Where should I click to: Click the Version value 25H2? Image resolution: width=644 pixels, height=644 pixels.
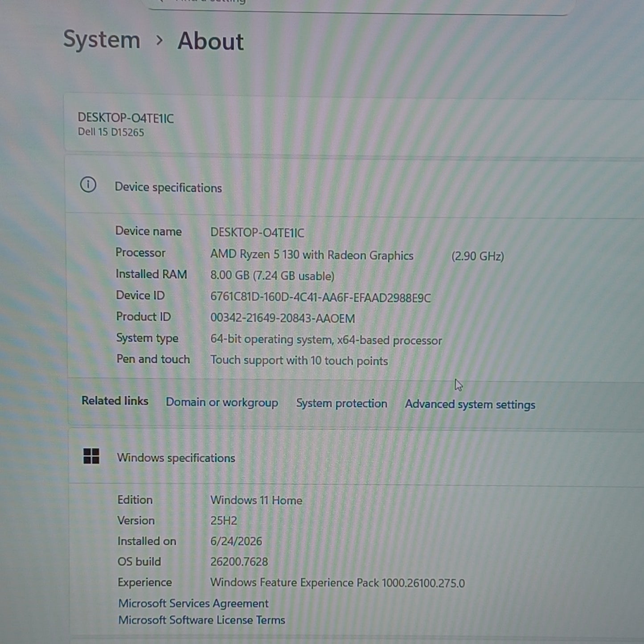pyautogui.click(x=224, y=521)
